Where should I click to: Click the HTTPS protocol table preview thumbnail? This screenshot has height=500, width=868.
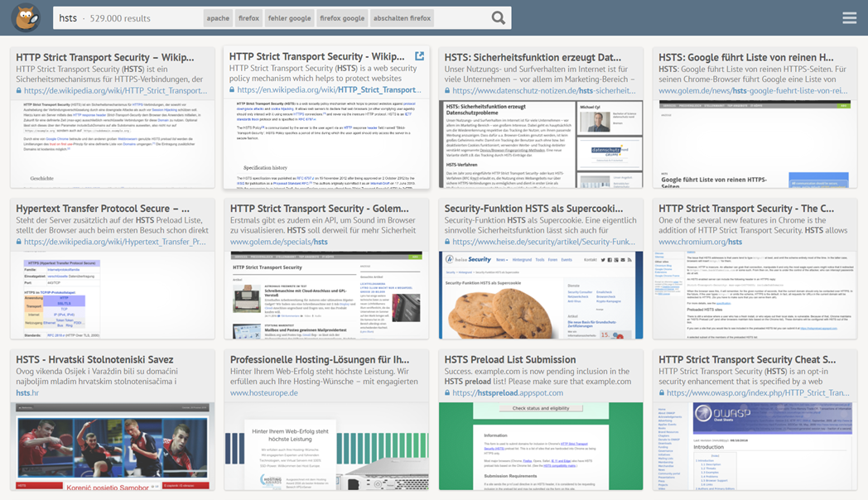click(113, 296)
